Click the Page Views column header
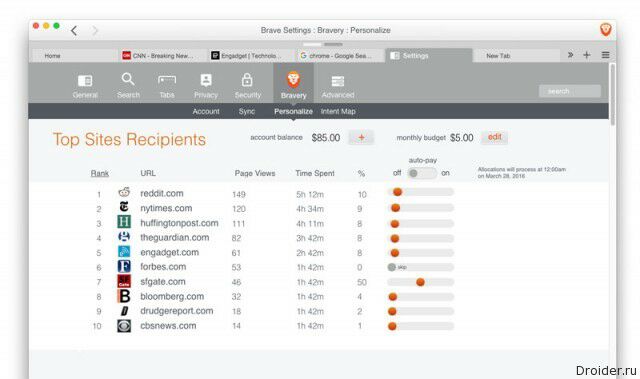 click(x=255, y=173)
